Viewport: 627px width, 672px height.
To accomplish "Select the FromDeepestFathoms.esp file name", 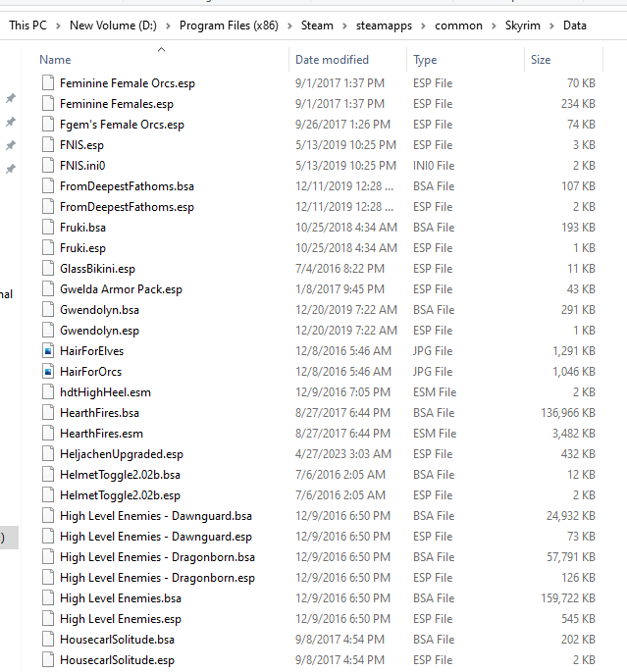I will (127, 207).
